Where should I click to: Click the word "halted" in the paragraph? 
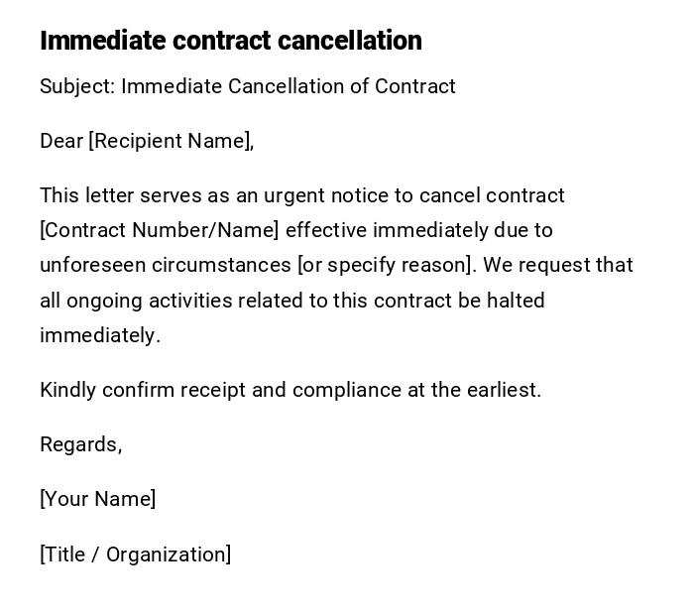[x=516, y=301]
